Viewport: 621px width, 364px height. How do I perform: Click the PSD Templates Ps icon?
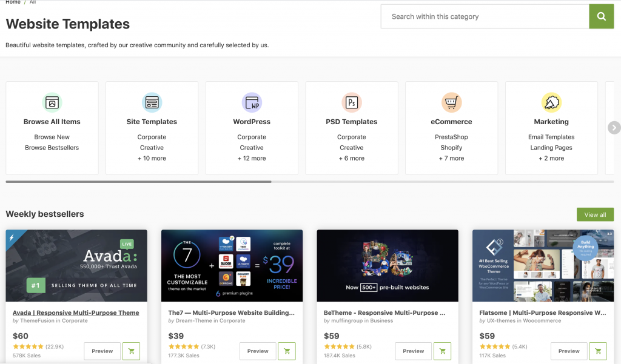pos(352,102)
